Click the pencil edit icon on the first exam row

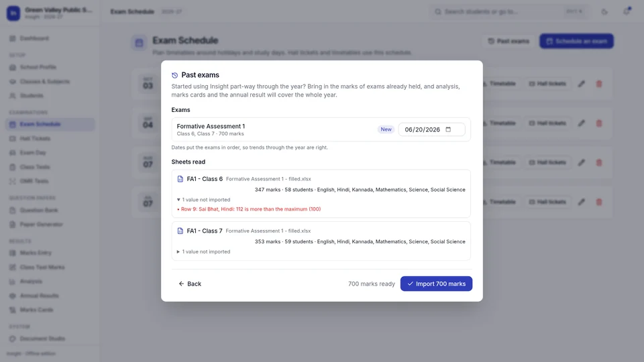(581, 84)
